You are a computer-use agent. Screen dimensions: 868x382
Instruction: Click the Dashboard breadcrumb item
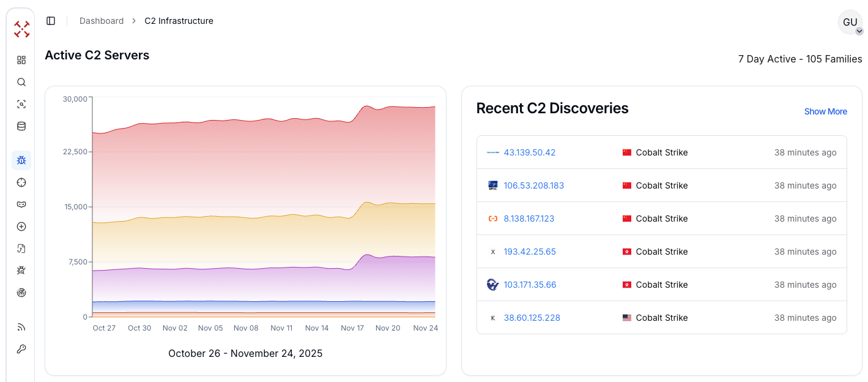[102, 20]
